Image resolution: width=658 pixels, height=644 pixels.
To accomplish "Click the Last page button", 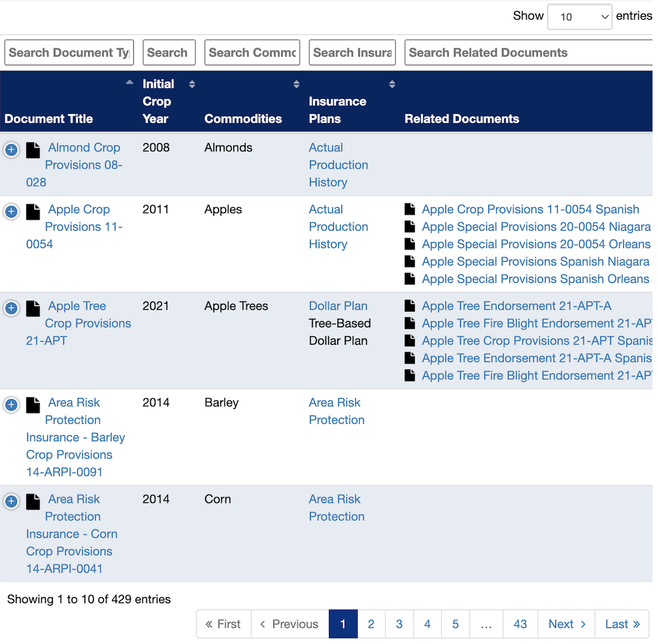I will click(x=622, y=624).
